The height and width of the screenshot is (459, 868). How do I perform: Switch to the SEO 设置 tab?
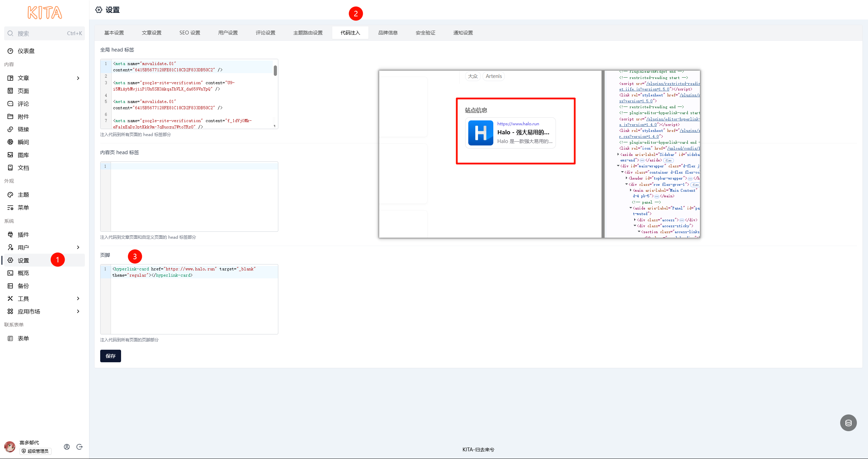point(190,33)
